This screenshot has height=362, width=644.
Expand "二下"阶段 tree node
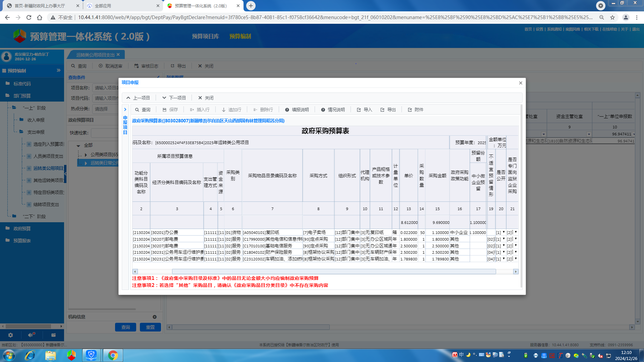point(34,217)
